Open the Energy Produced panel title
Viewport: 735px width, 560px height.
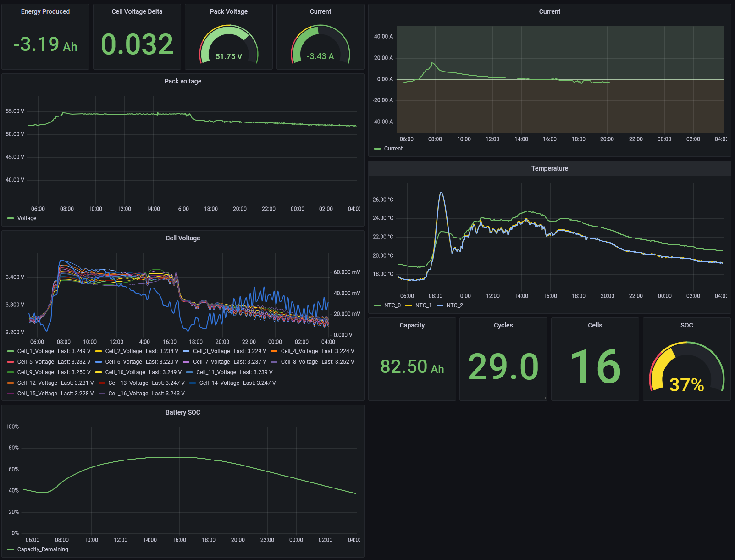point(45,11)
